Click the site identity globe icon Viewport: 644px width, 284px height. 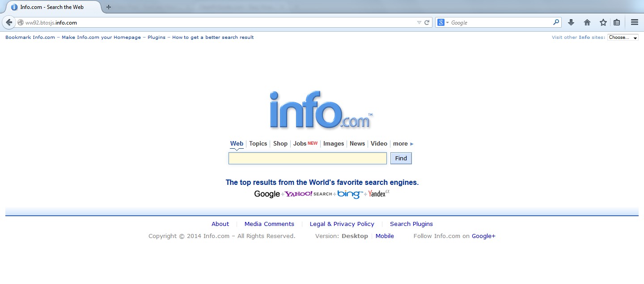click(21, 22)
